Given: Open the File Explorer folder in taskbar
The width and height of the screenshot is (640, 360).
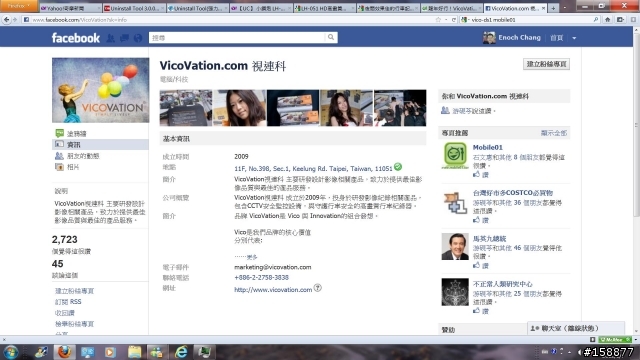Looking at the screenshot, I should coord(134,352).
